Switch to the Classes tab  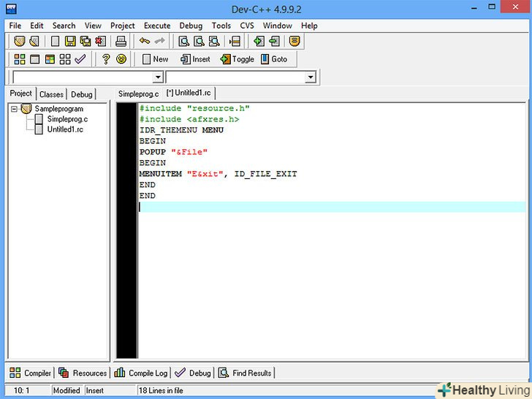click(x=51, y=94)
